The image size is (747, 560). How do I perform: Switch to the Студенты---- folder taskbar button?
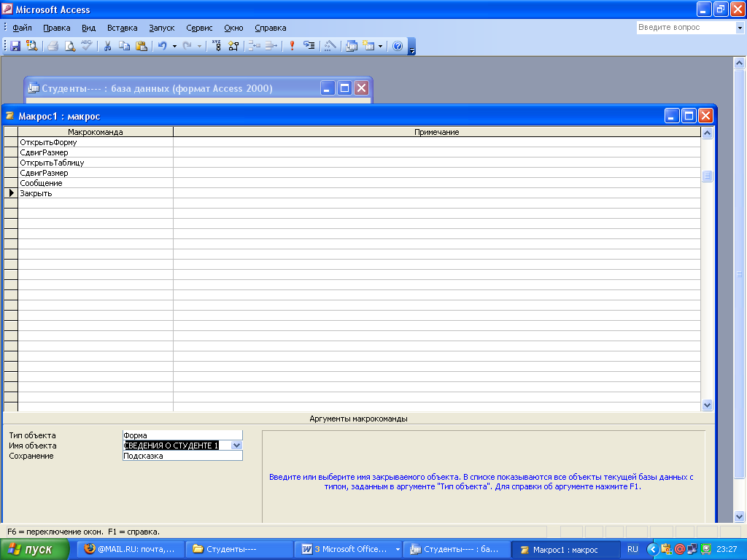point(239,549)
